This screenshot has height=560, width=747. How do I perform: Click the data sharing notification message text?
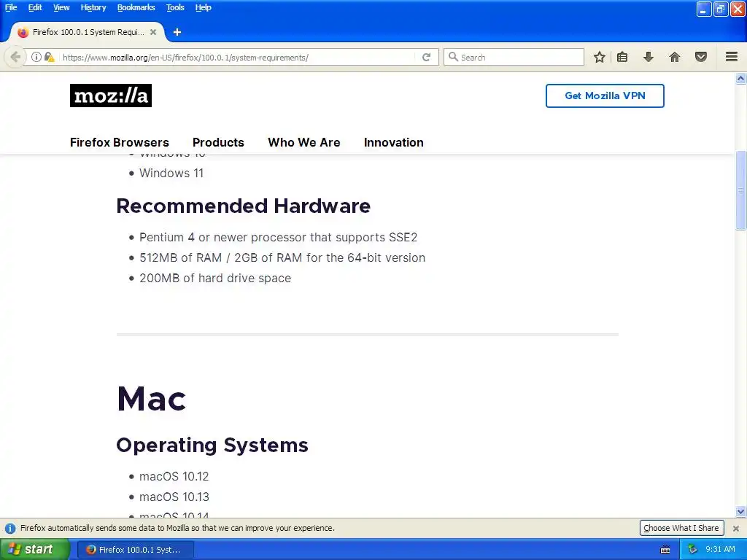point(177,528)
